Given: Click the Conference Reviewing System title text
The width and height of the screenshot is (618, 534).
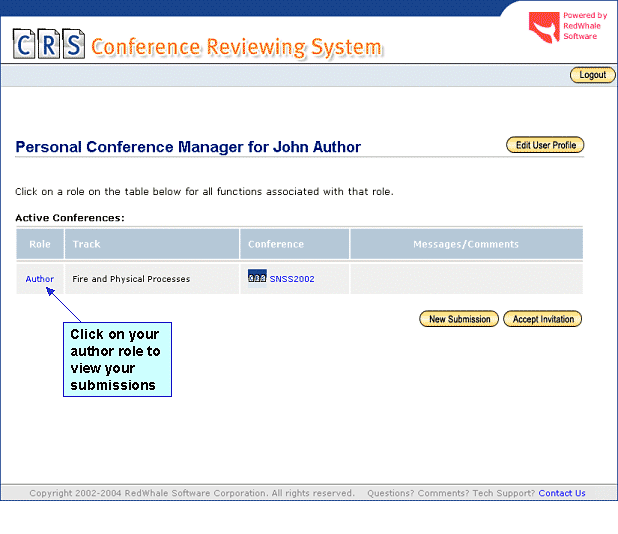Looking at the screenshot, I should point(236,47).
